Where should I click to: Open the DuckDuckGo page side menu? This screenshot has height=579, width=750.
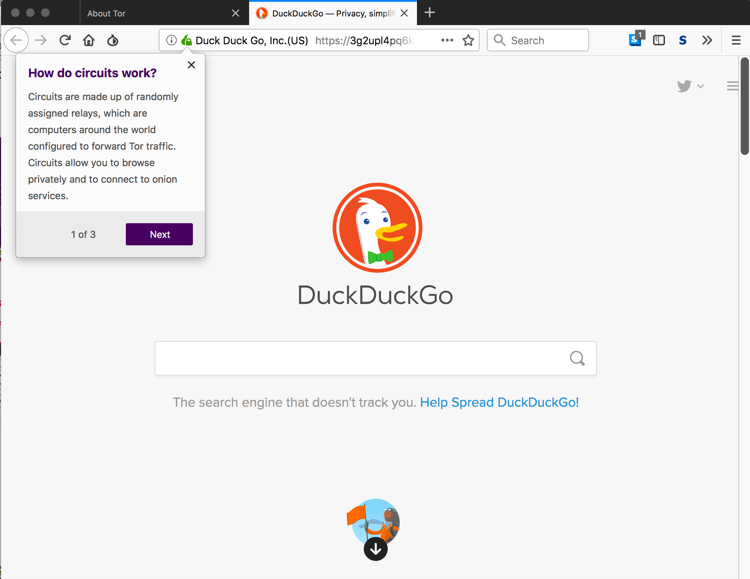[732, 86]
